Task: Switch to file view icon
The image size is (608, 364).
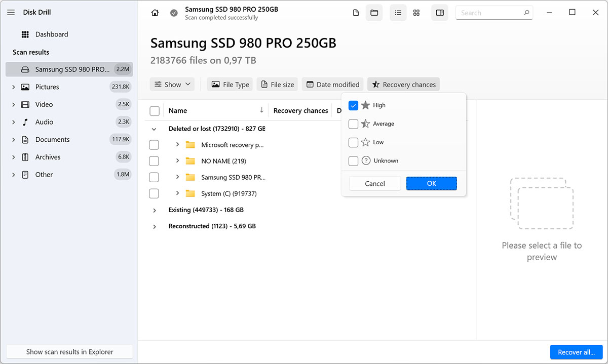Action: coord(356,13)
